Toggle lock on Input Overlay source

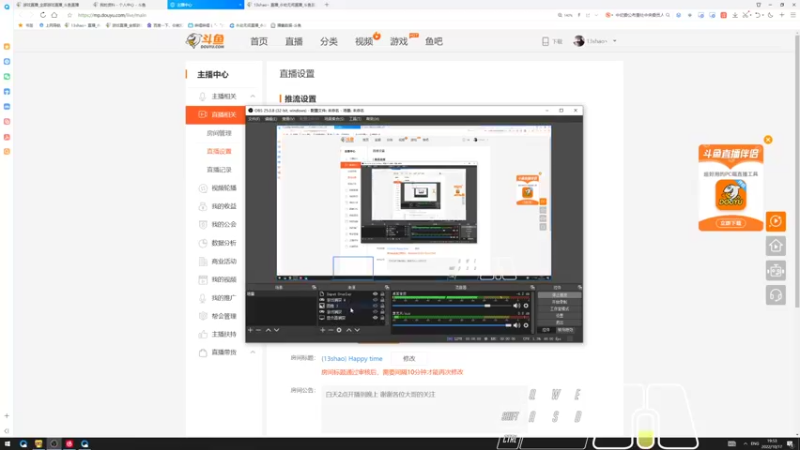coord(383,294)
